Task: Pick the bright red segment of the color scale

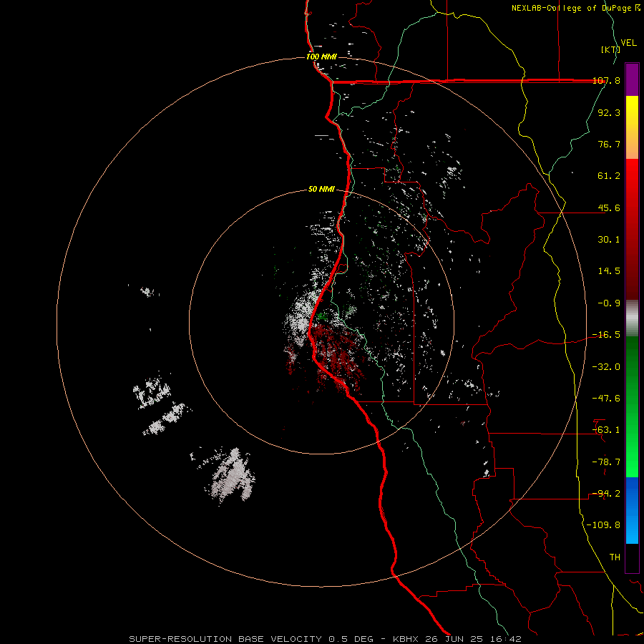Action: click(x=632, y=230)
